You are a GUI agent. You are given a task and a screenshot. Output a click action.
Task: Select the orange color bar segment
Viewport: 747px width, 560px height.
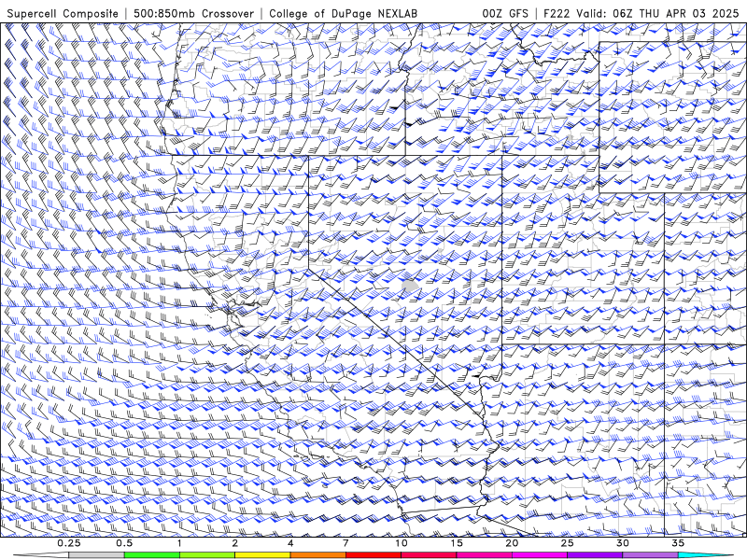(318, 555)
